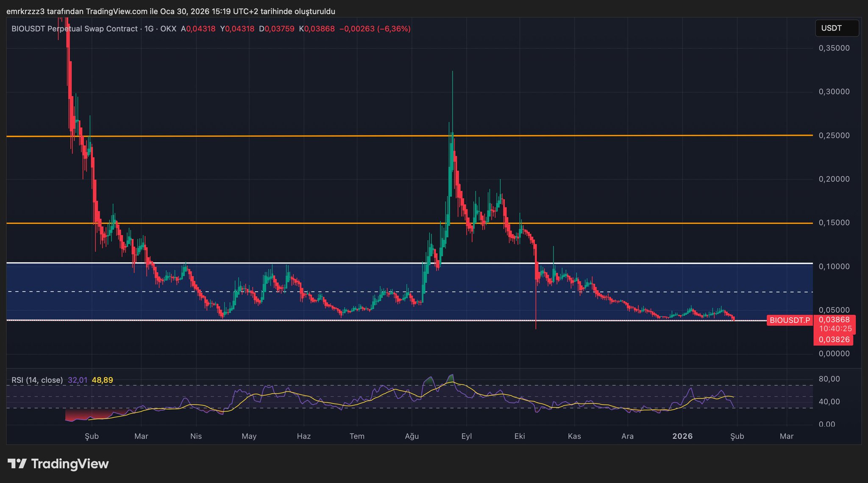Screen dimensions: 868x483
Task: Click the 0,03868 current price tag
Action: (834, 320)
